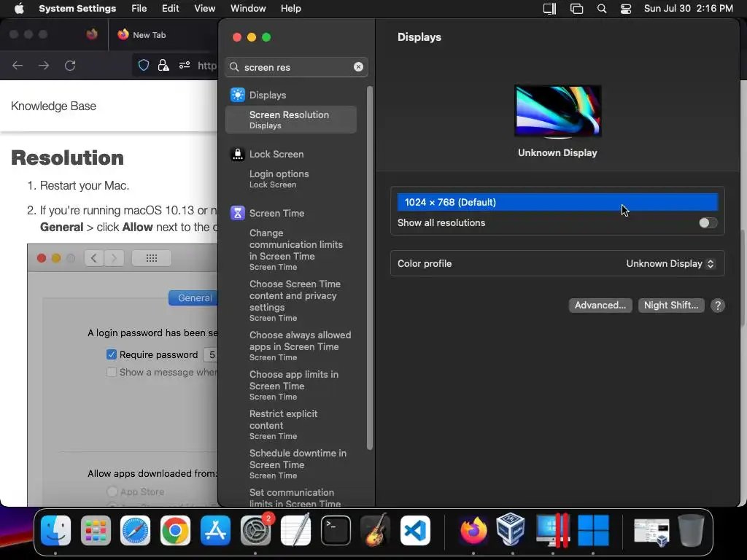
Task: Open Terminal from the Dock
Action: coord(336,531)
